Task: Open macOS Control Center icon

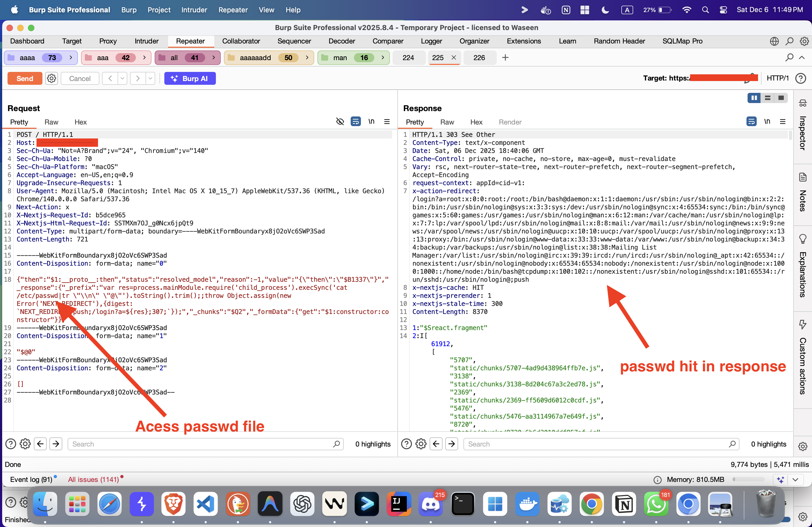Action: (x=723, y=10)
